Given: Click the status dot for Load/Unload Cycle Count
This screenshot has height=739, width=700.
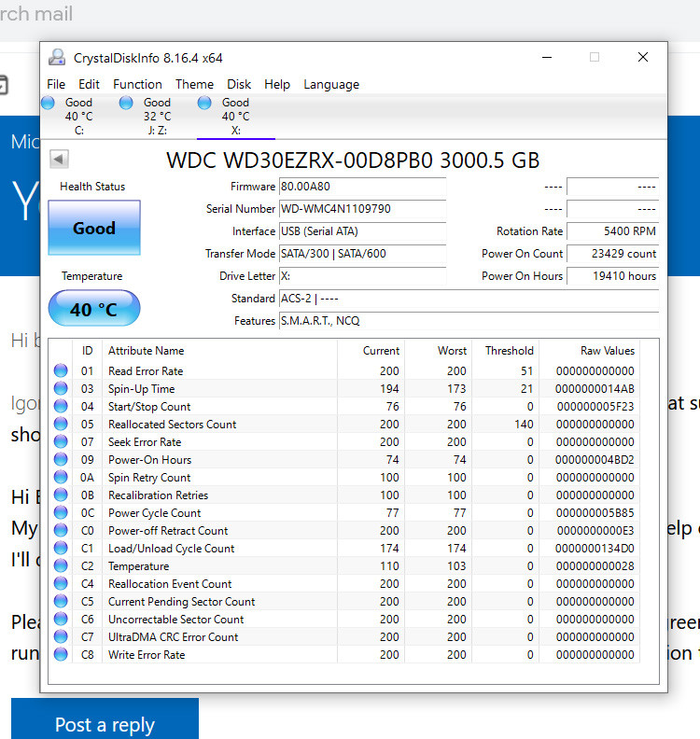Looking at the screenshot, I should coord(61,548).
